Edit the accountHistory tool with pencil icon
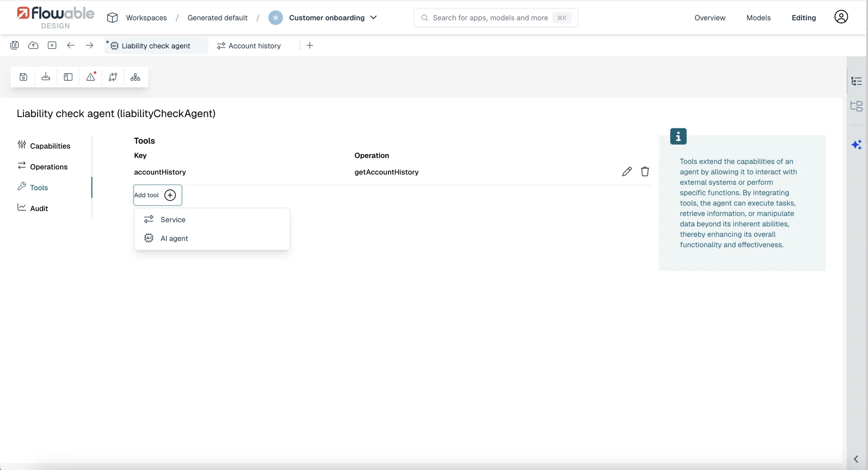Screen dimensions: 868x470 (x=627, y=172)
